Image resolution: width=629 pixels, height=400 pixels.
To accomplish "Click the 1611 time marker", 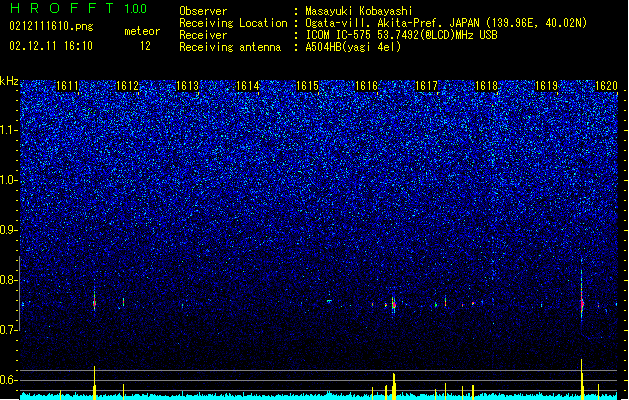I will click(x=67, y=86).
